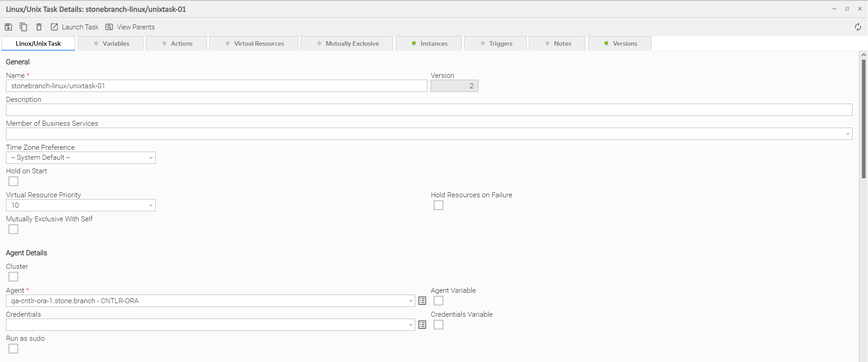
Task: Click the View Parents icon
Action: point(109,27)
